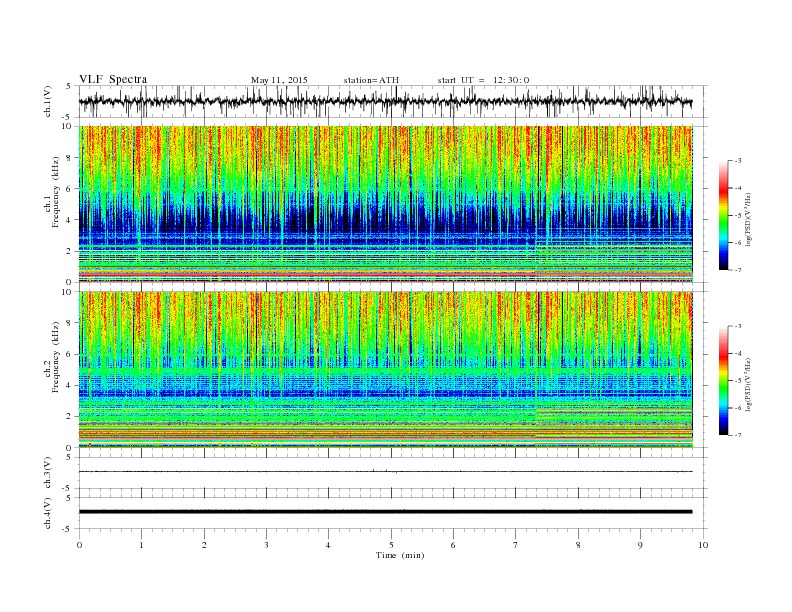
Task: Click the ch.2 frequency axis "8" tick label
Action: 70,323
